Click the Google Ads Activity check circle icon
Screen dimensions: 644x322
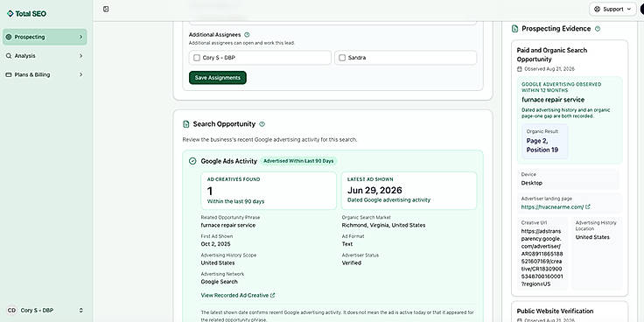(192, 161)
